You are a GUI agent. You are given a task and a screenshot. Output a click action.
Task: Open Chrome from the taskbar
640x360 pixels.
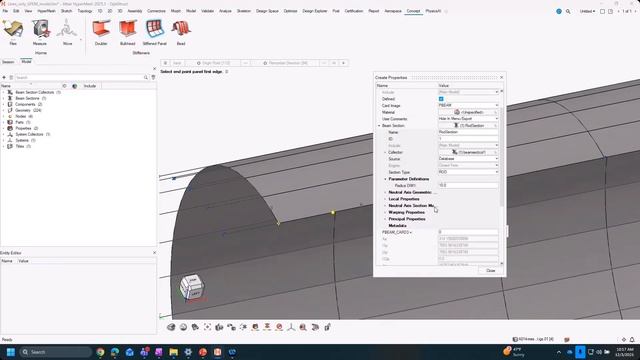[100, 352]
